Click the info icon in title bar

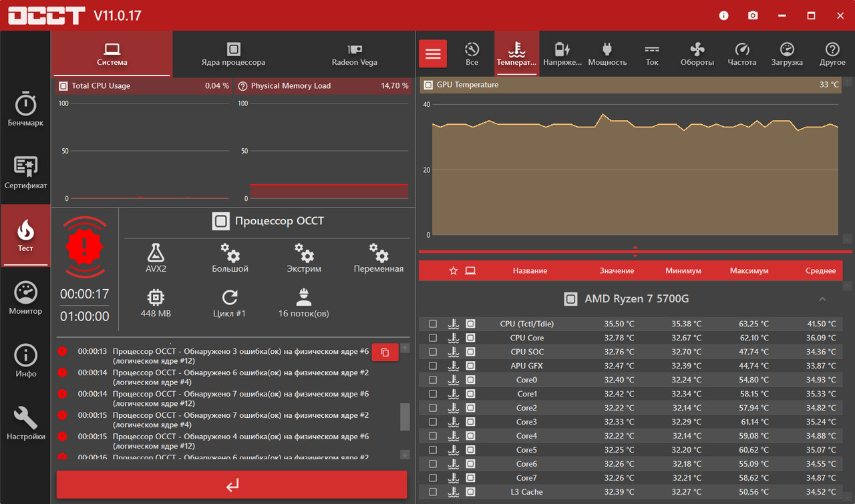(x=724, y=15)
